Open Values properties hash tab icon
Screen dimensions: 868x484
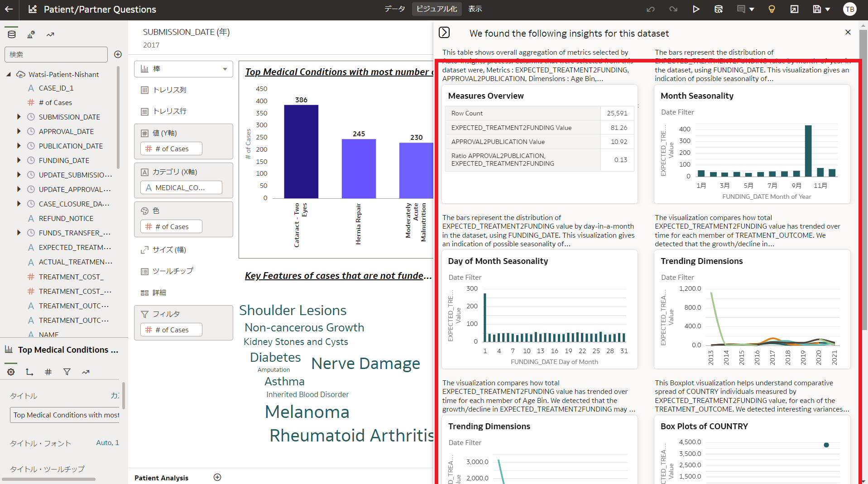tap(48, 372)
